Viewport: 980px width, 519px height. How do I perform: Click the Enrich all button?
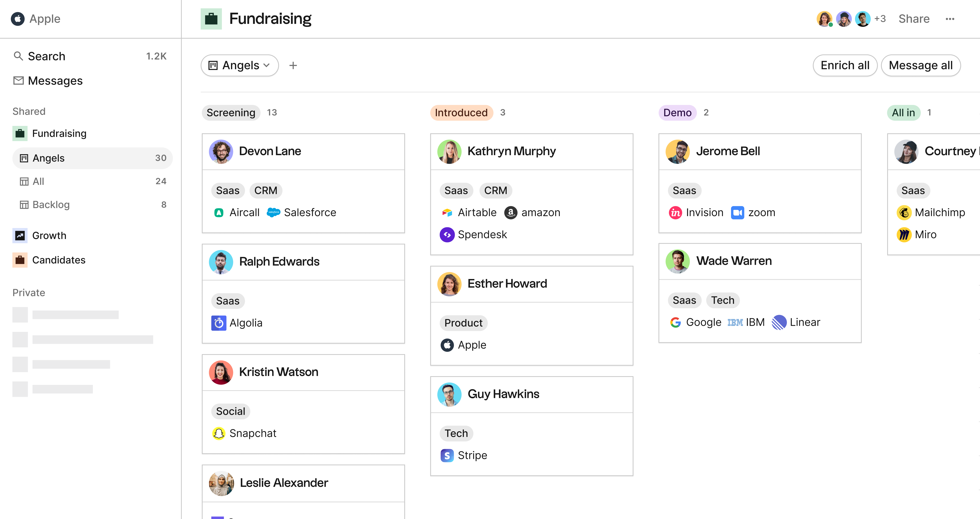click(x=845, y=65)
